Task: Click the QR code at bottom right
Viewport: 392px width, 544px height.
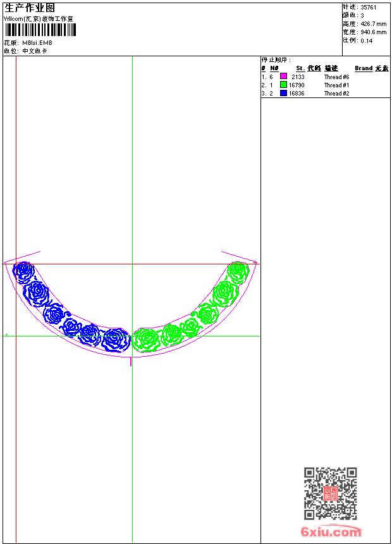Action: (330, 493)
